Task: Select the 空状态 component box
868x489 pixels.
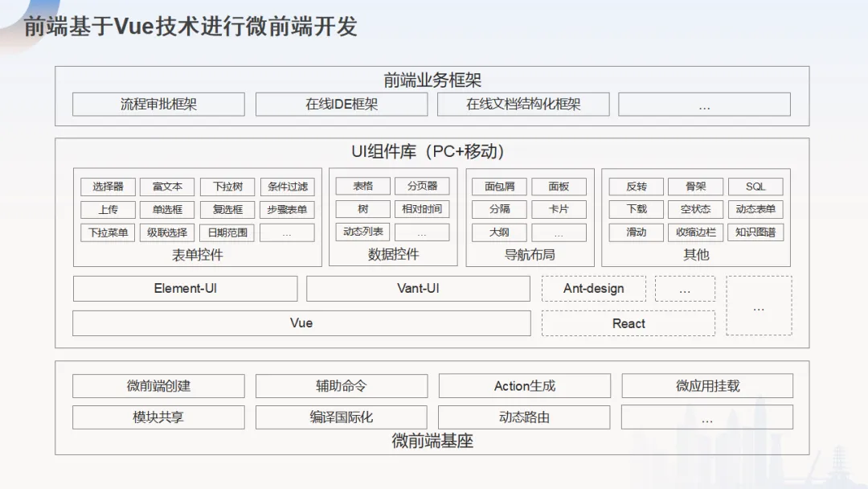Action: tap(696, 209)
